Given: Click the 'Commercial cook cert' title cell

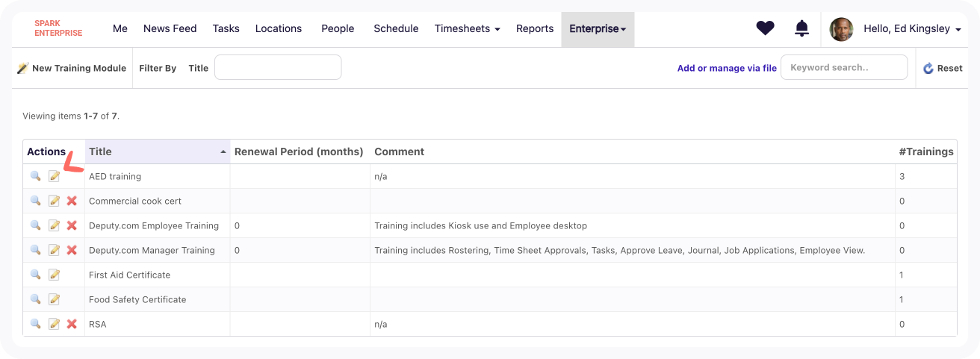Looking at the screenshot, I should point(157,201).
